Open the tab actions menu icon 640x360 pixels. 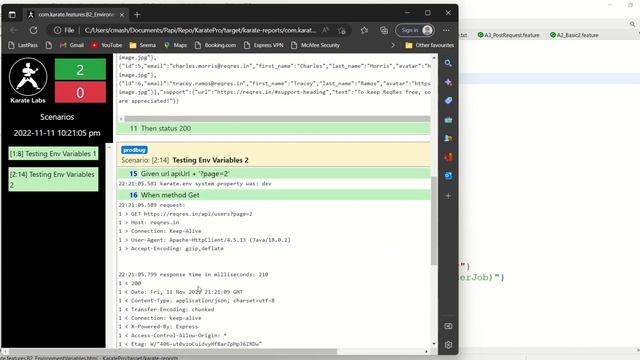(12, 15)
